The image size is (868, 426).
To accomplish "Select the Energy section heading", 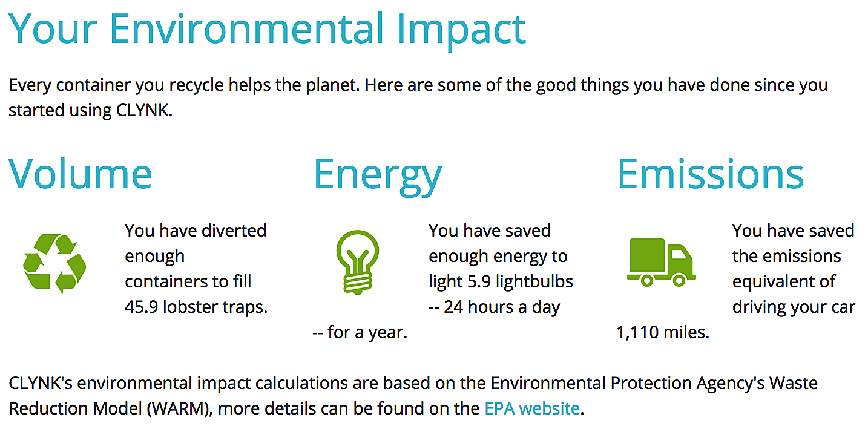I will click(x=378, y=174).
